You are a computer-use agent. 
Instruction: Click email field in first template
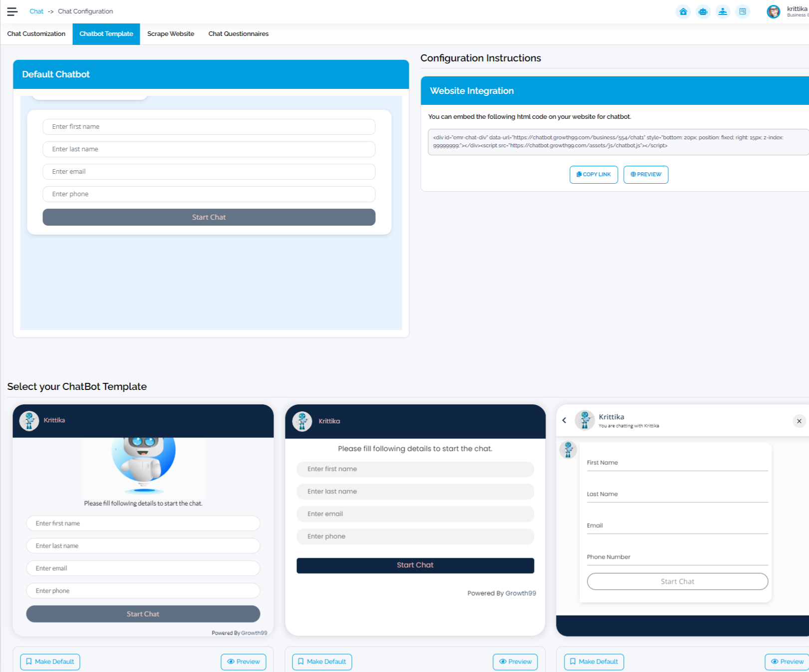coord(143,568)
